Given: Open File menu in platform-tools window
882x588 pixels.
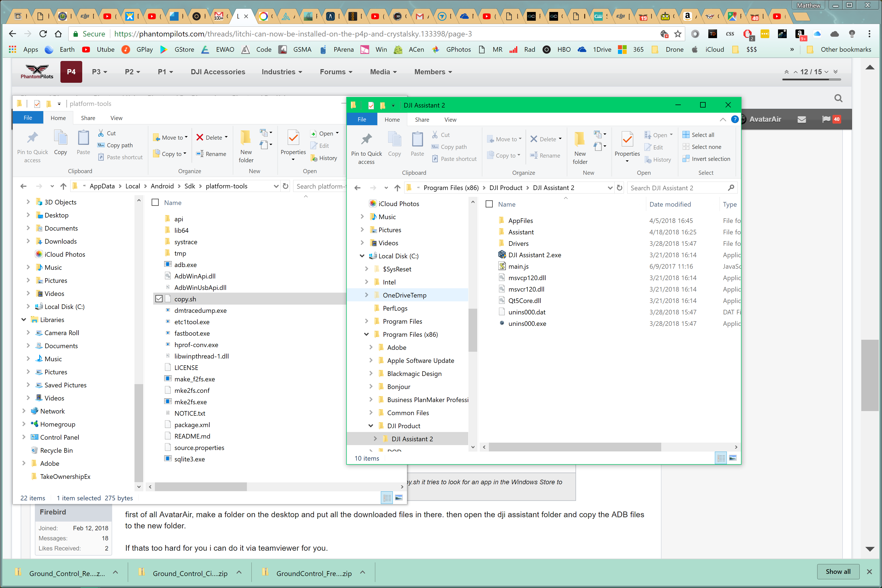Looking at the screenshot, I should pyautogui.click(x=28, y=118).
